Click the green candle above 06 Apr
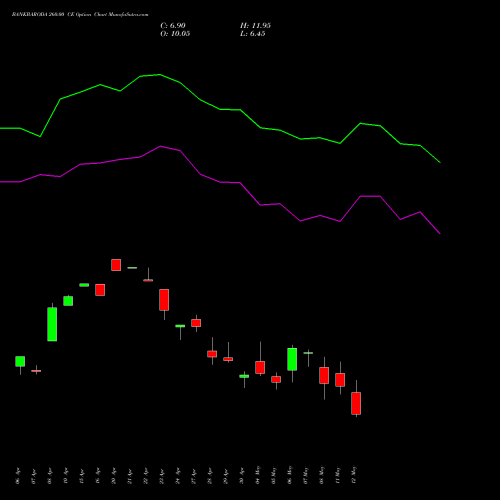 pos(20,361)
